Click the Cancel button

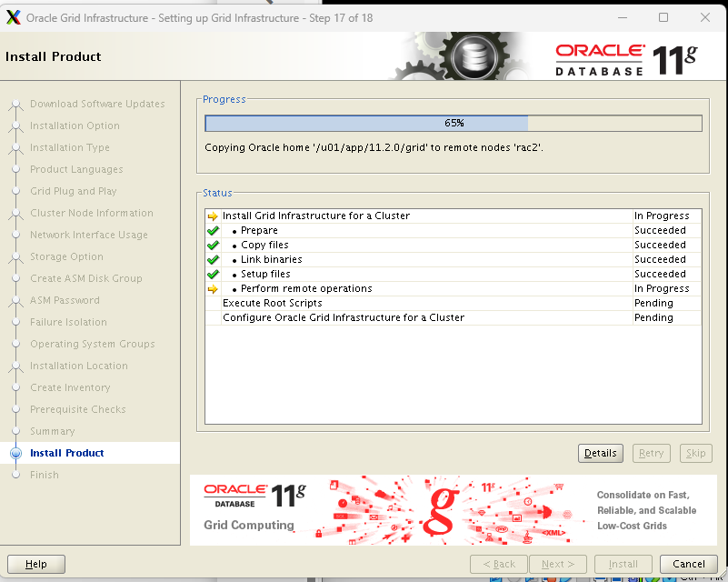[689, 564]
